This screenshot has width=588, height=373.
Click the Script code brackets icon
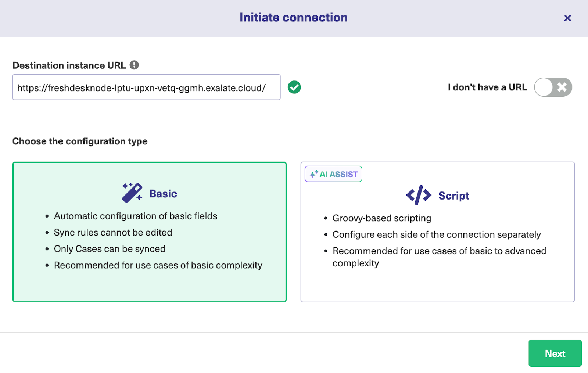tap(419, 195)
